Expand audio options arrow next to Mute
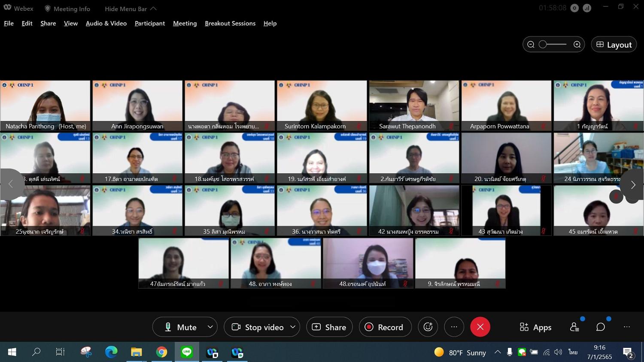The width and height of the screenshot is (644, 362). point(210,327)
